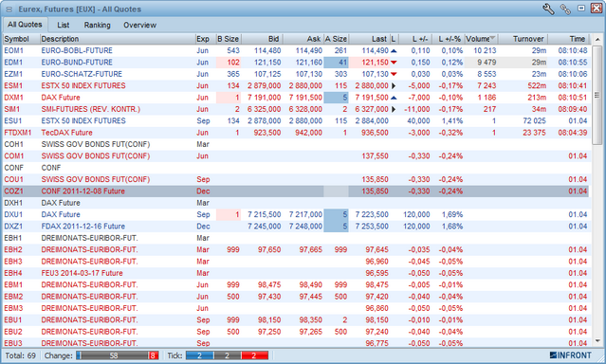Viewport: 606px width, 364px height.
Task: Sort by the B Size column header
Action: pos(228,39)
